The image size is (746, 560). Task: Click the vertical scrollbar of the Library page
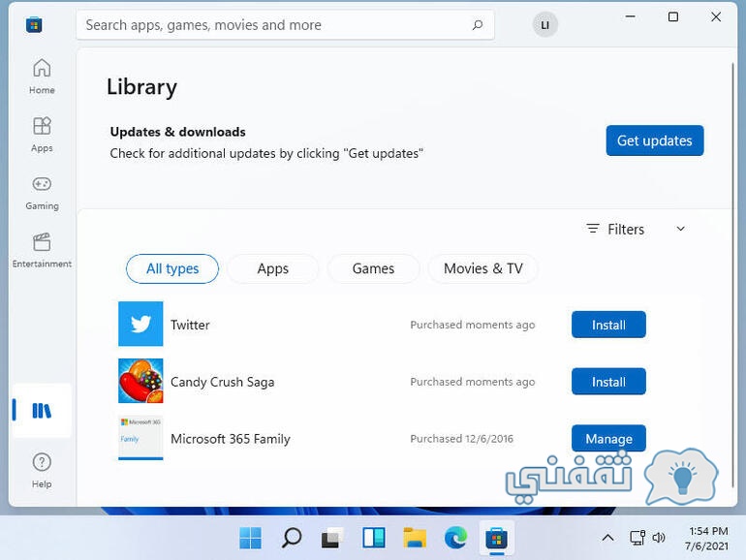click(x=733, y=276)
